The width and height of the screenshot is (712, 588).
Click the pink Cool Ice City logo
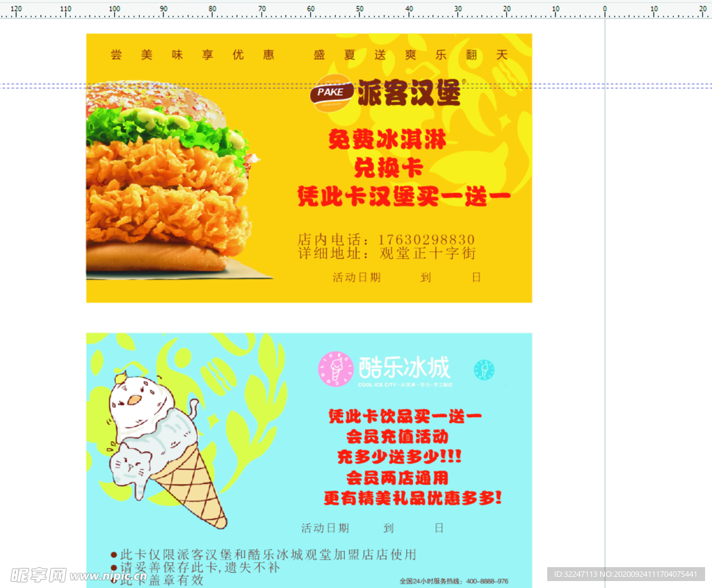(x=336, y=369)
